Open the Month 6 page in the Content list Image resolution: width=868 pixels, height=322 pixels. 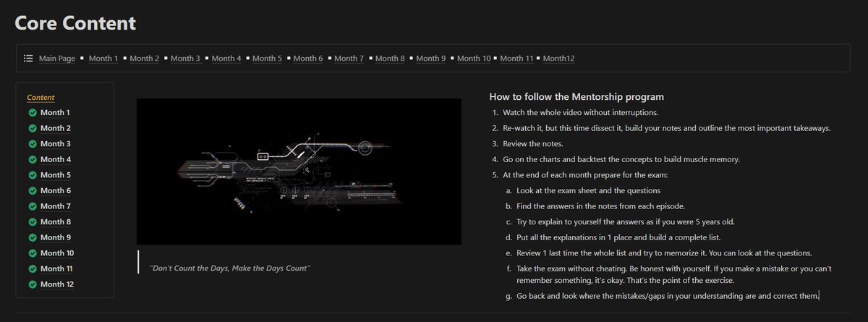[x=56, y=191]
